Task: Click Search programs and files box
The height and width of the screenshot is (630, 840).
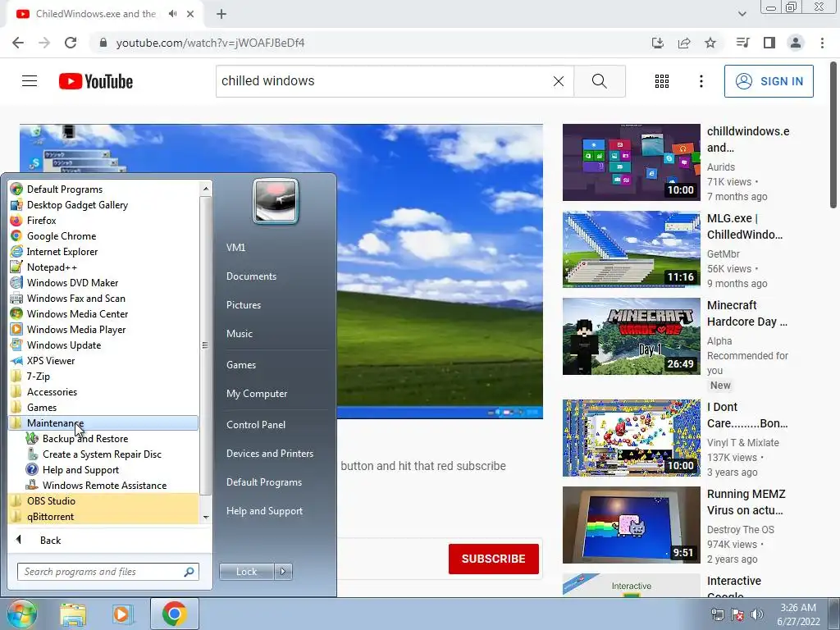Action: click(107, 572)
